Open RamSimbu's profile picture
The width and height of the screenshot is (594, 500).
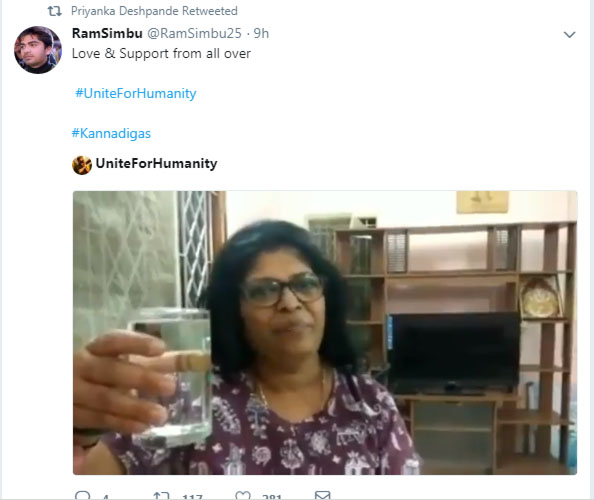tap(38, 50)
